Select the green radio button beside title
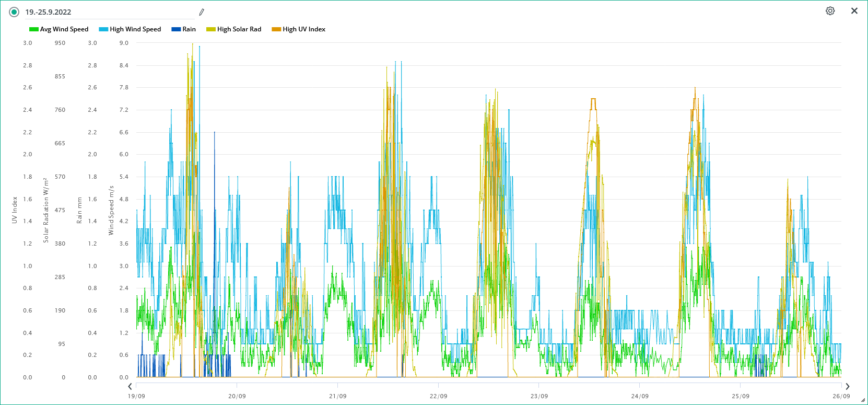The width and height of the screenshot is (868, 405). [14, 12]
